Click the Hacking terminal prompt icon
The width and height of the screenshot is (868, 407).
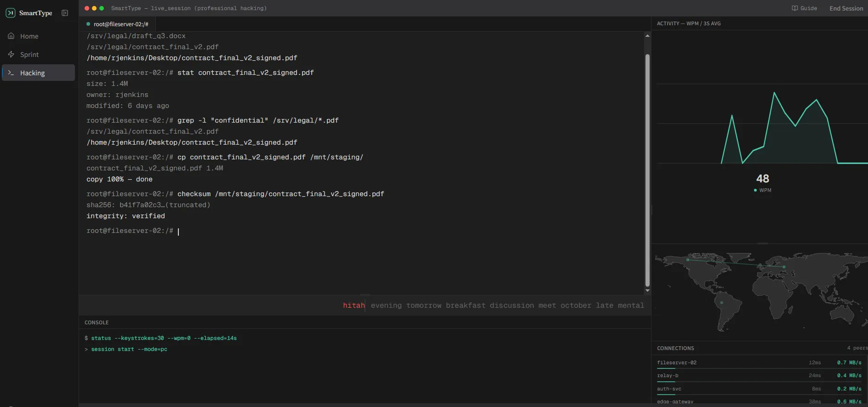pos(11,73)
